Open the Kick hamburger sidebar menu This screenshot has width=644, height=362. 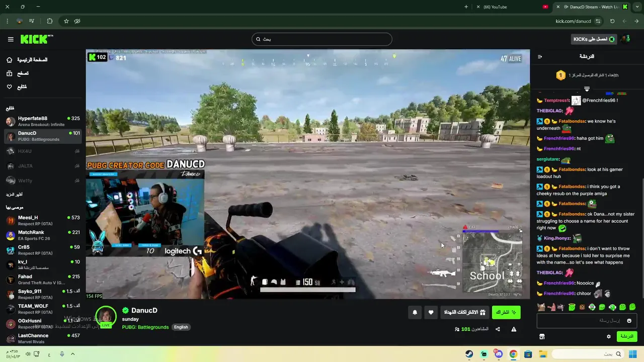tap(11, 39)
